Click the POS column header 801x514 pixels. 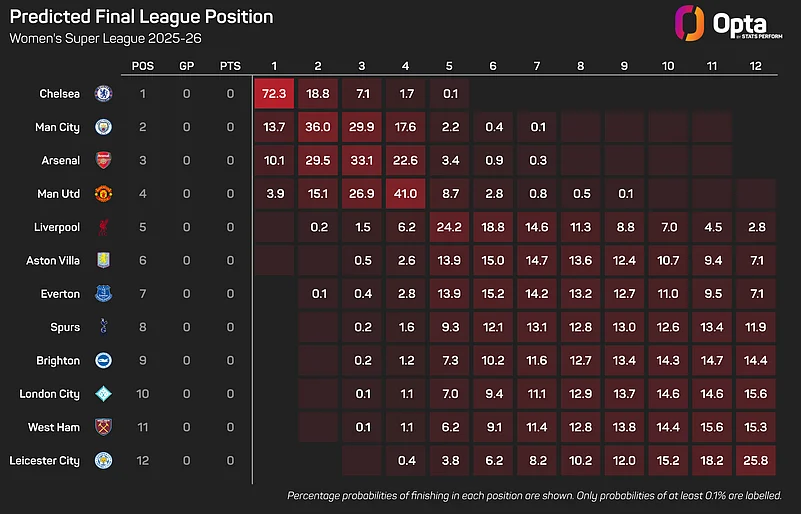click(143, 66)
